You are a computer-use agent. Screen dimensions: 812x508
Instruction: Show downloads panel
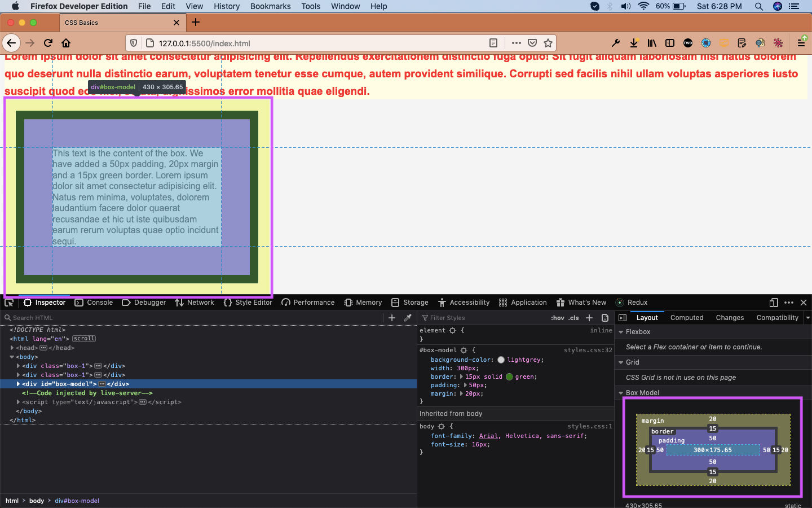coord(634,43)
